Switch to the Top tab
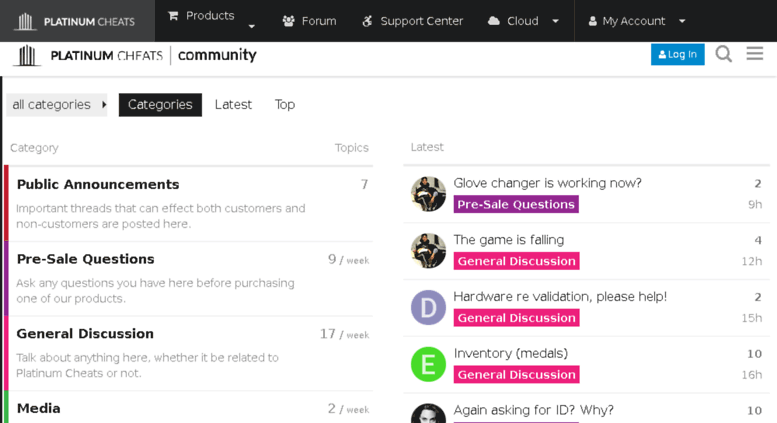The image size is (777, 423). click(285, 105)
